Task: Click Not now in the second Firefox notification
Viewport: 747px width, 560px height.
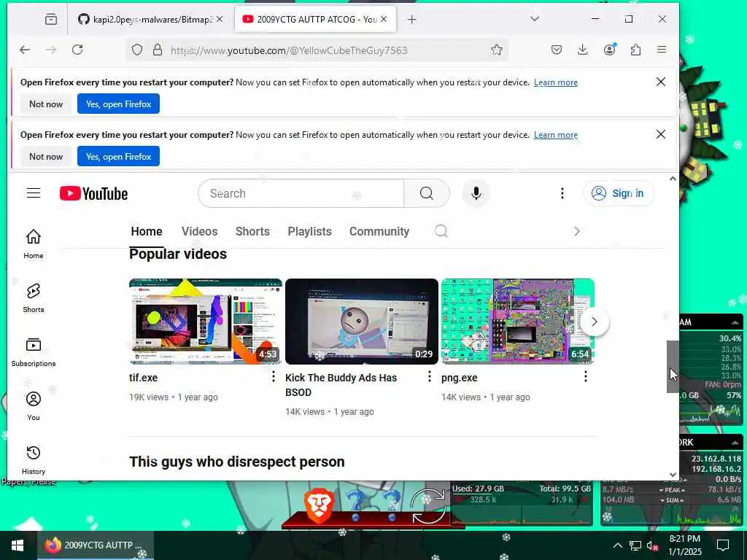Action: [x=46, y=156]
